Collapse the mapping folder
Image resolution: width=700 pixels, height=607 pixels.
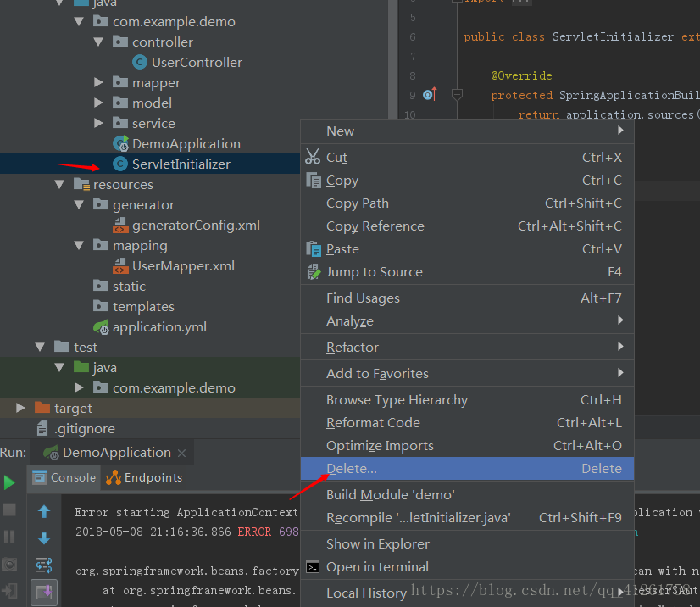tap(80, 245)
